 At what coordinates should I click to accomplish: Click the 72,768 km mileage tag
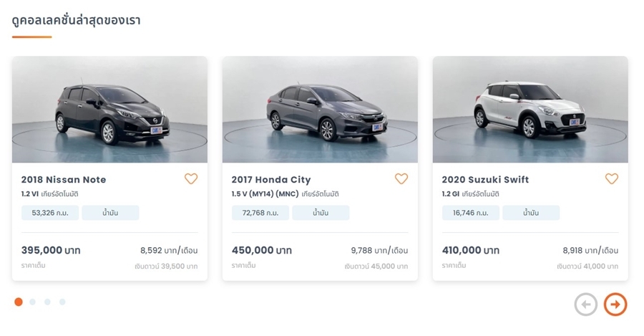click(260, 213)
